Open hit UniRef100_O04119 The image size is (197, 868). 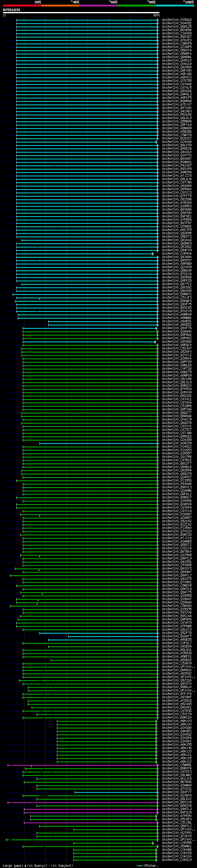click(x=177, y=64)
